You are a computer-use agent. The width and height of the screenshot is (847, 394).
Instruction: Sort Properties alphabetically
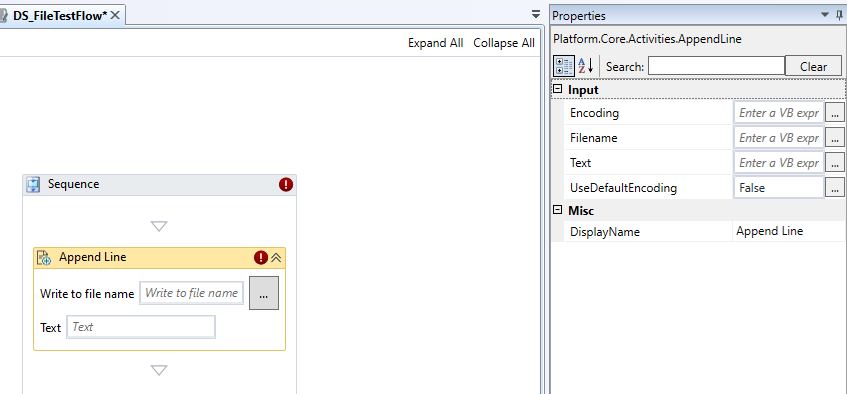pyautogui.click(x=586, y=66)
